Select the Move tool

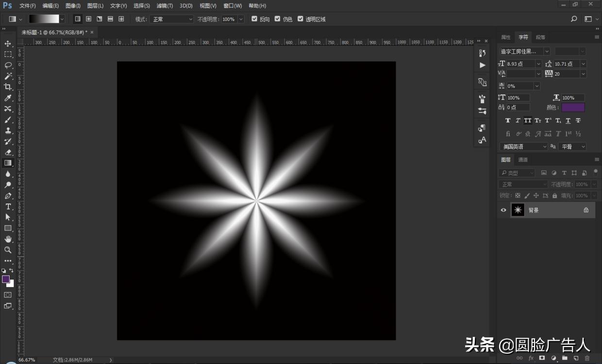point(8,44)
